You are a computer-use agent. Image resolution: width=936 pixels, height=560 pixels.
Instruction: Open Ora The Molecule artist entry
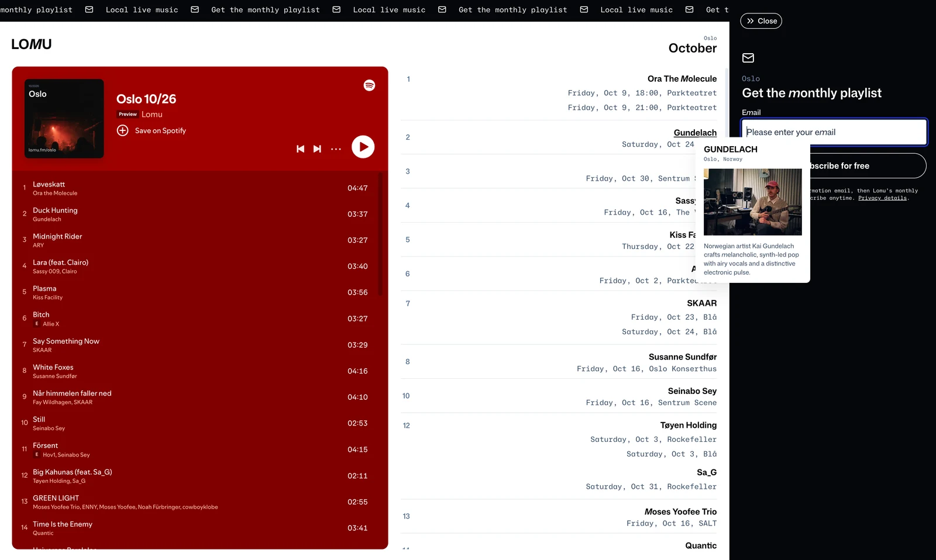[x=682, y=79]
